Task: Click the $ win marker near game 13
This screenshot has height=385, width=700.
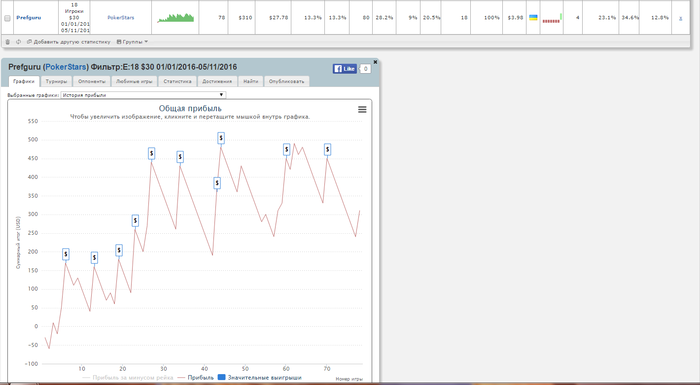Action: (x=94, y=258)
